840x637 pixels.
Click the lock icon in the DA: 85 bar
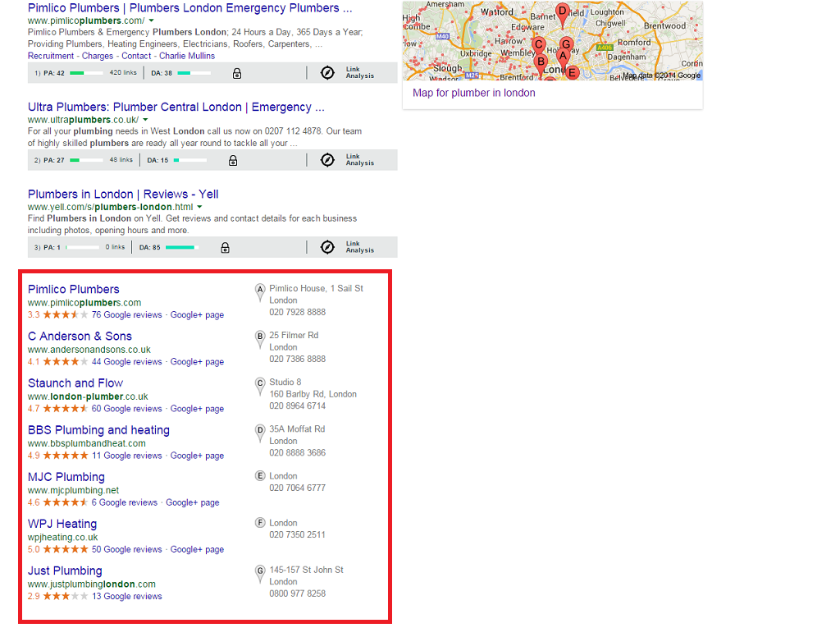pyautogui.click(x=225, y=248)
